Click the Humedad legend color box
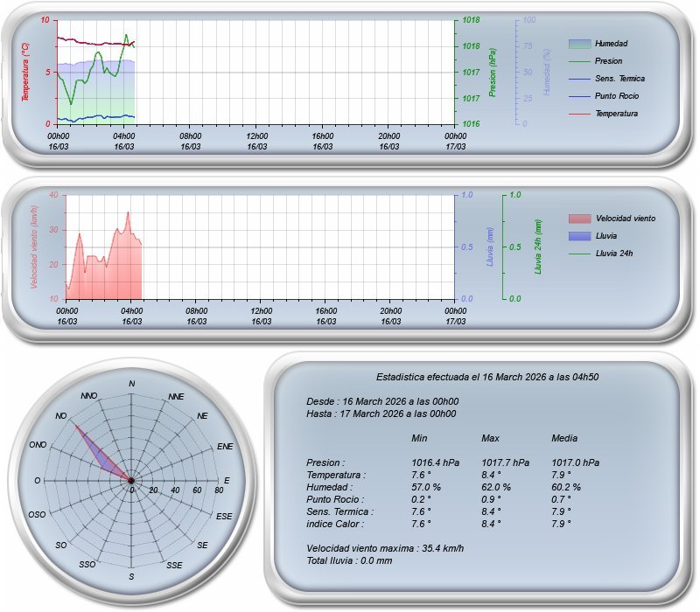This screenshot has width=700, height=612. pos(580,44)
